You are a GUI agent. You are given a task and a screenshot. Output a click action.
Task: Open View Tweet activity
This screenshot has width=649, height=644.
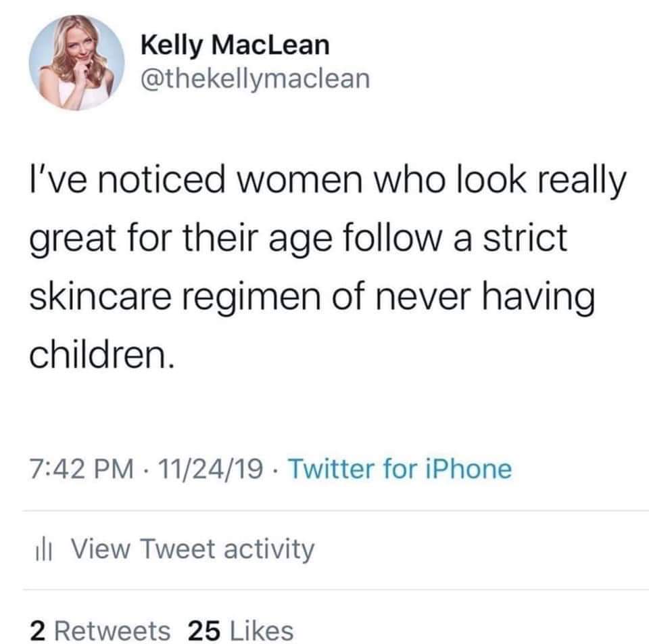point(193,549)
